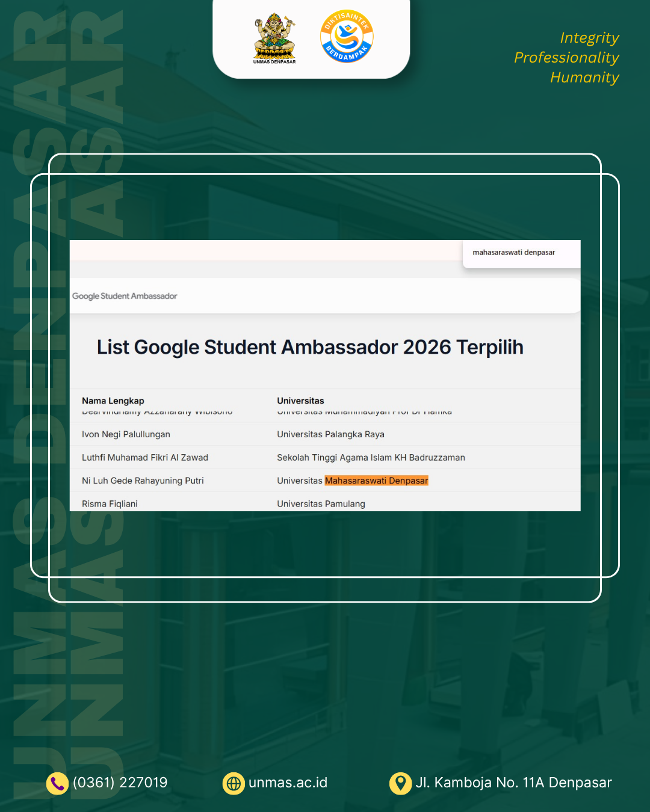Click the UNMAS Denpasar emblem logo
The height and width of the screenshot is (812, 650).
coord(276,36)
